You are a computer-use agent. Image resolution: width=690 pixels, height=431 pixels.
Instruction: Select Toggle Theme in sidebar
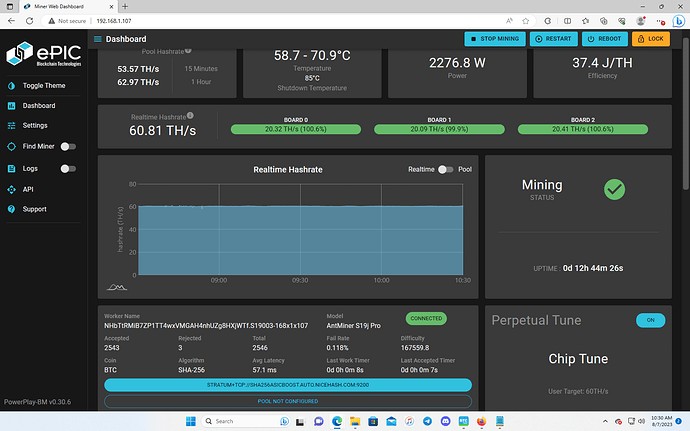(x=44, y=86)
